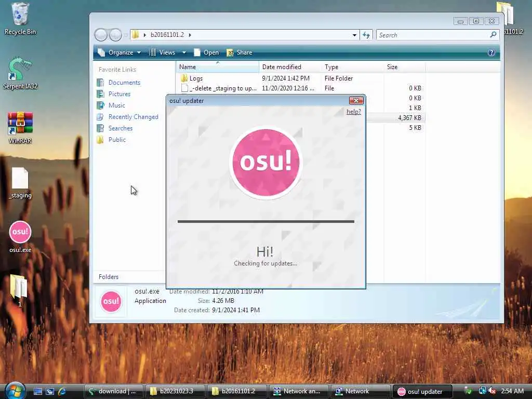This screenshot has height=399, width=532.
Task: Click the help? link in osu! updater
Action: point(353,112)
